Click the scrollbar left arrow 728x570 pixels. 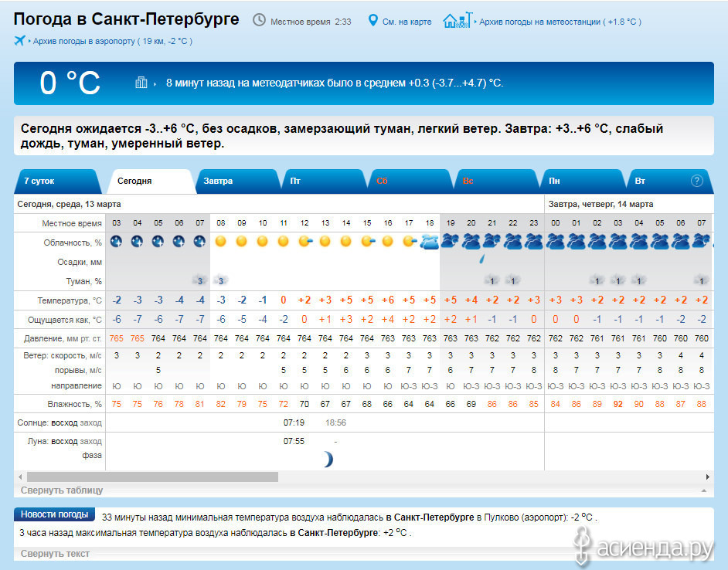coord(20,477)
